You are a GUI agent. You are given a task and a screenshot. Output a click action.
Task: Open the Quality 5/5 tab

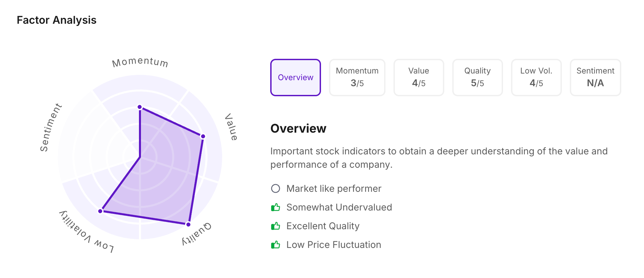point(477,78)
